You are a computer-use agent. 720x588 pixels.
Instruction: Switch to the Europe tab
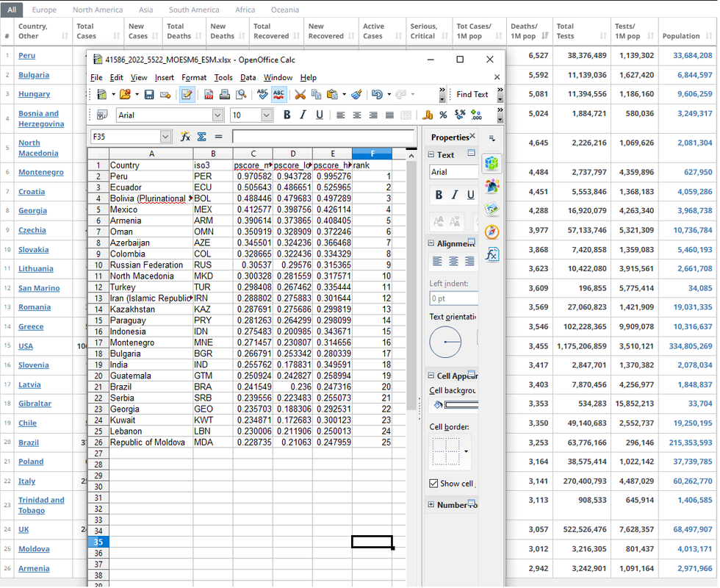[x=44, y=10]
